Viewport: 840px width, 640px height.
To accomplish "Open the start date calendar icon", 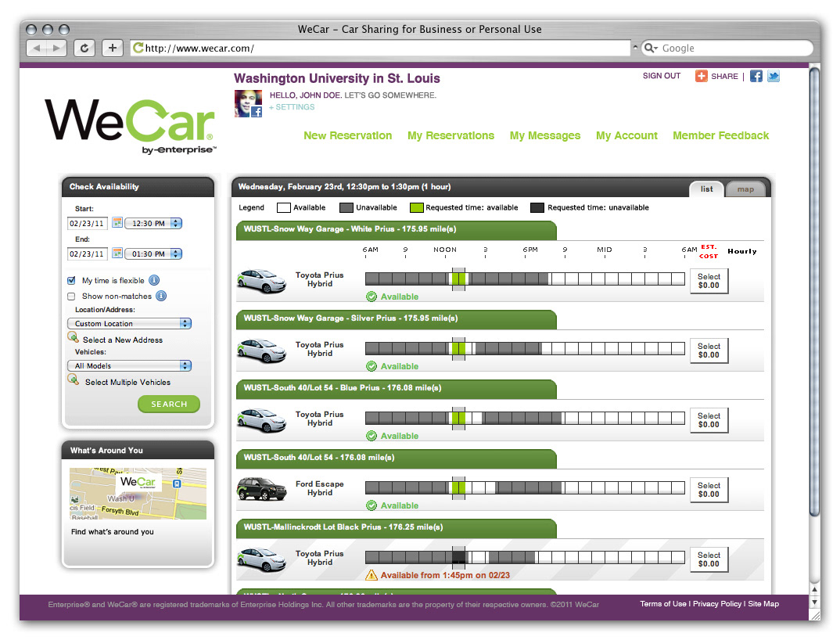I will 117,222.
